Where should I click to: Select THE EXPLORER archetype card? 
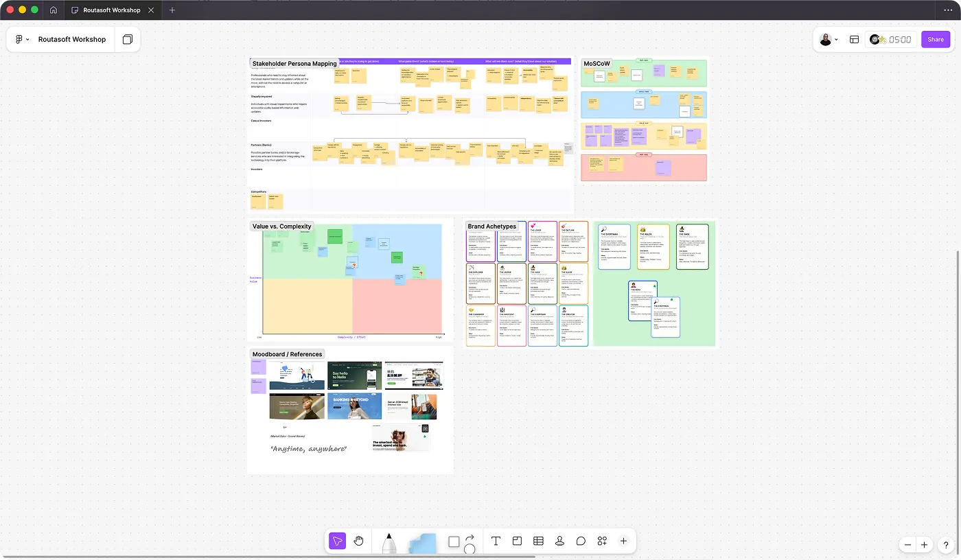pyautogui.click(x=480, y=283)
